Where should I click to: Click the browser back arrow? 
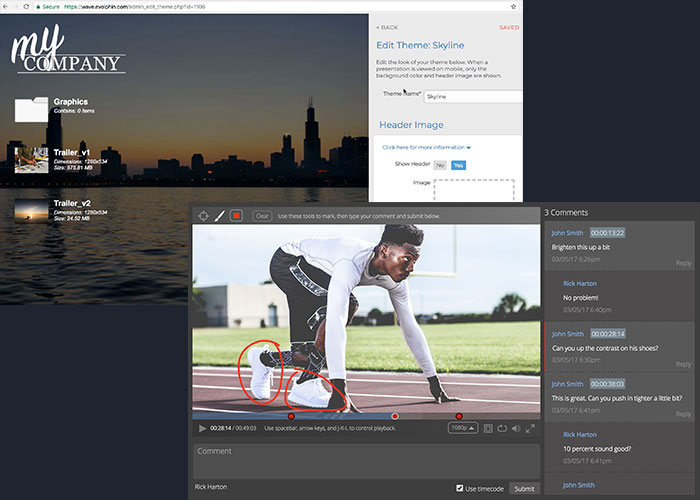click(x=5, y=7)
